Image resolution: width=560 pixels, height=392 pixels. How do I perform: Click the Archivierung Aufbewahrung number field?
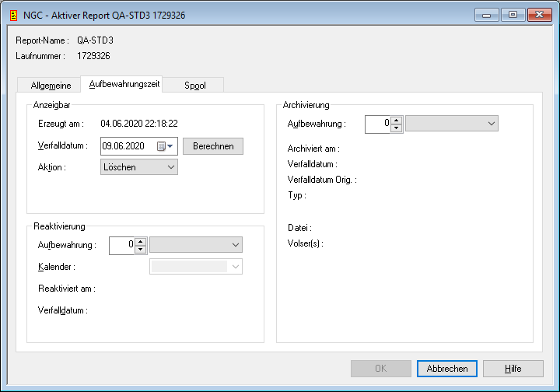376,124
